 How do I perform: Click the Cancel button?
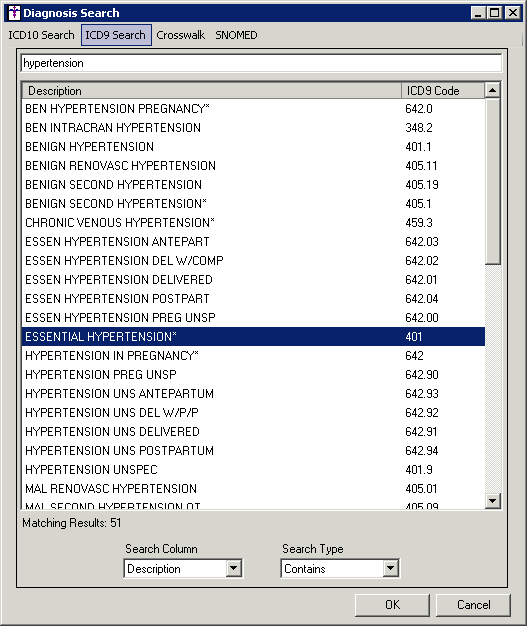pyautogui.click(x=473, y=605)
